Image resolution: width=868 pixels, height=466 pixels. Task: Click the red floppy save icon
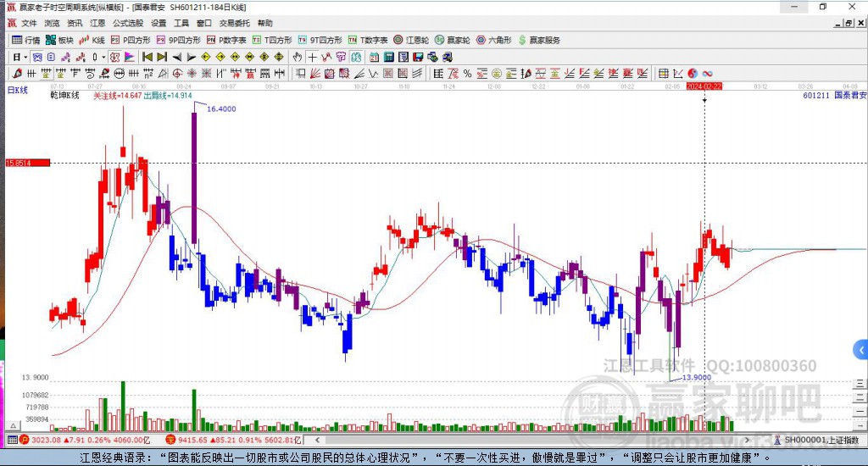click(x=418, y=57)
